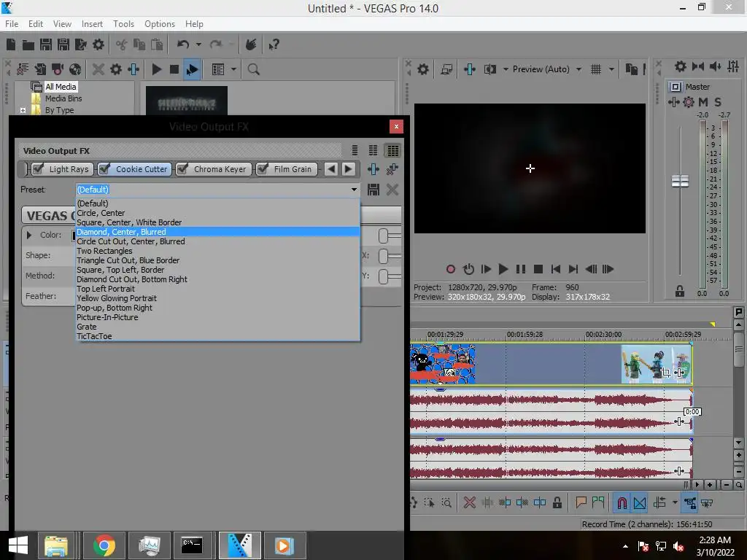Open Chrome from the taskbar
This screenshot has height=560, width=747.
[104, 545]
